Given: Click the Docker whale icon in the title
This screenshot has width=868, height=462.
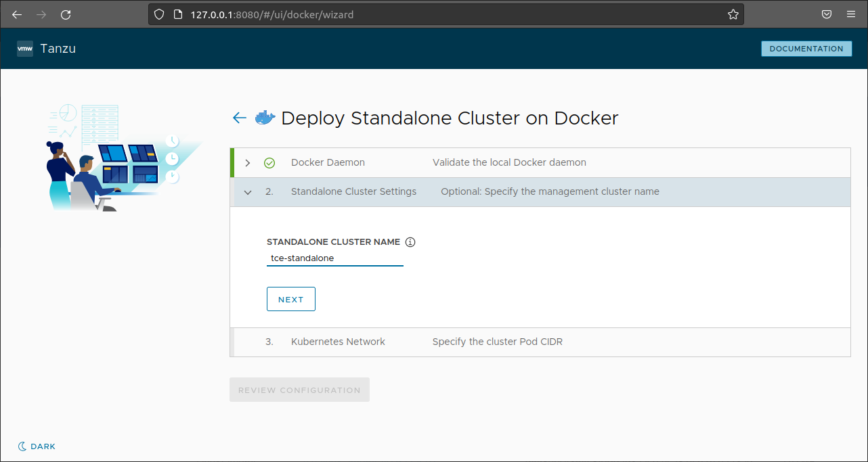Looking at the screenshot, I should pos(265,118).
